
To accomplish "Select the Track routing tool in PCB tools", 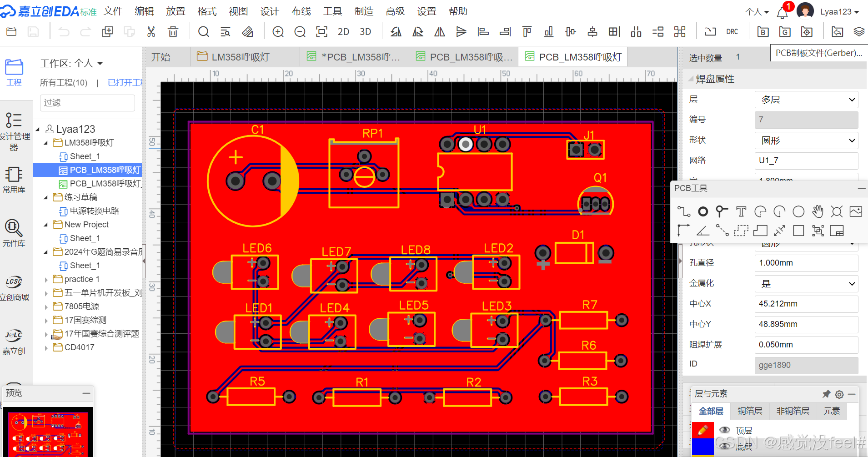I will point(684,211).
